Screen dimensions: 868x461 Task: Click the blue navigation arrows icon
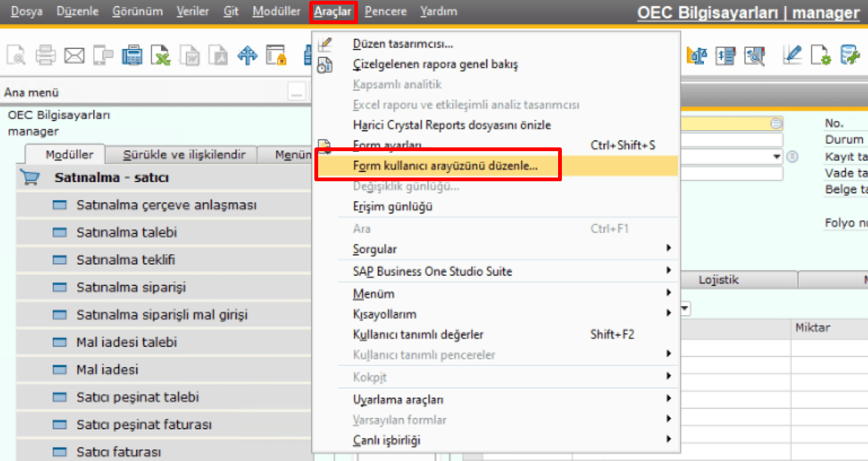247,55
